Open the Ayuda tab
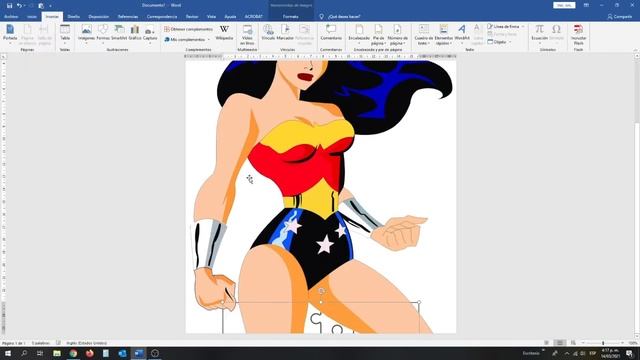 [230, 17]
